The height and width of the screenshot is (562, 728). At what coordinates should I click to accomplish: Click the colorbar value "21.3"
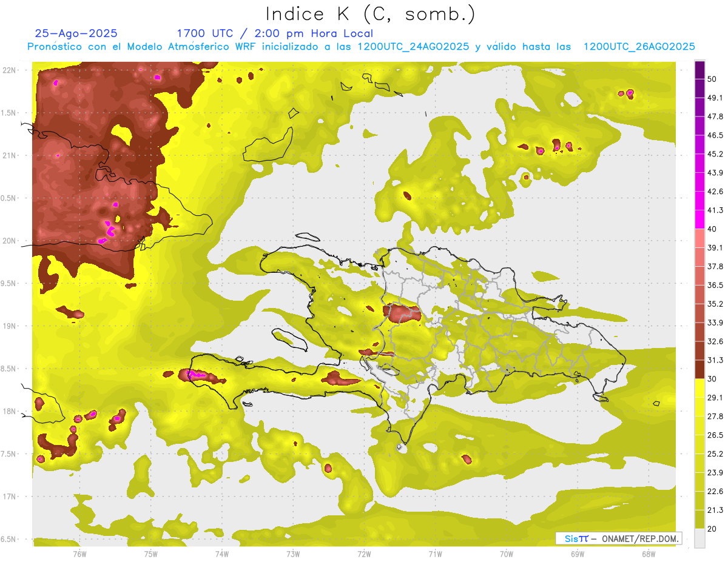715,510
